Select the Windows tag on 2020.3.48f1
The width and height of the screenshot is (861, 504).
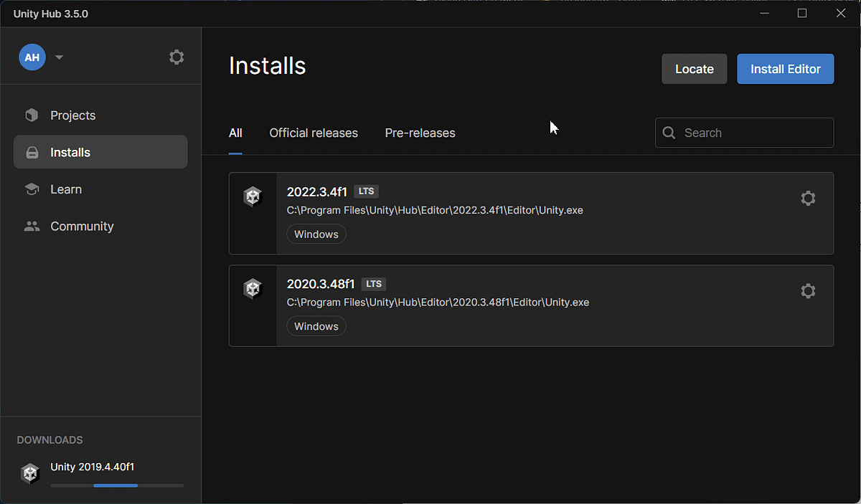tap(316, 325)
